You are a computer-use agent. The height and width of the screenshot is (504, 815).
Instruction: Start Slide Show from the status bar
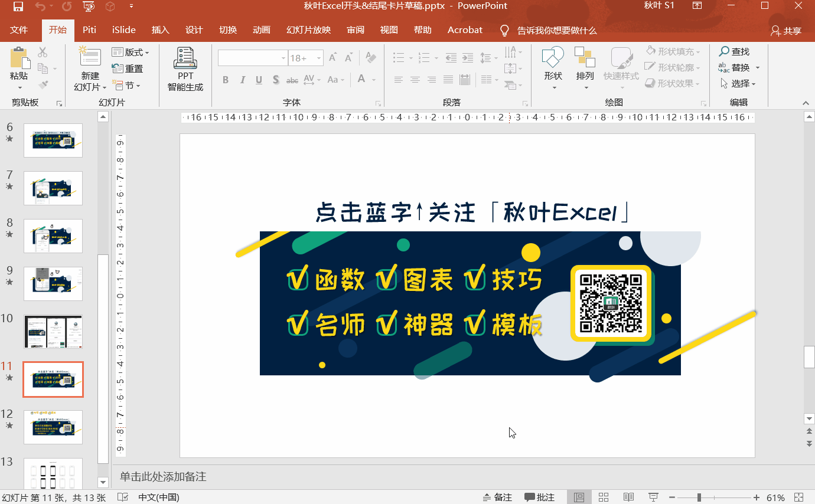[654, 498]
